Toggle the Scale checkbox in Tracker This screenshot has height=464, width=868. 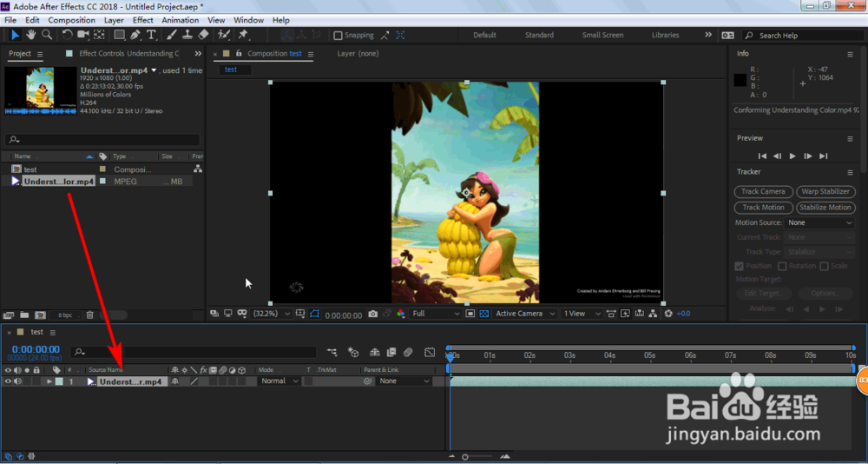pos(824,266)
